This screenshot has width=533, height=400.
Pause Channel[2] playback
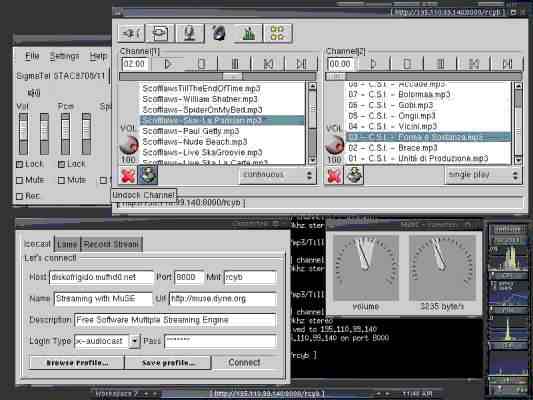(441, 64)
